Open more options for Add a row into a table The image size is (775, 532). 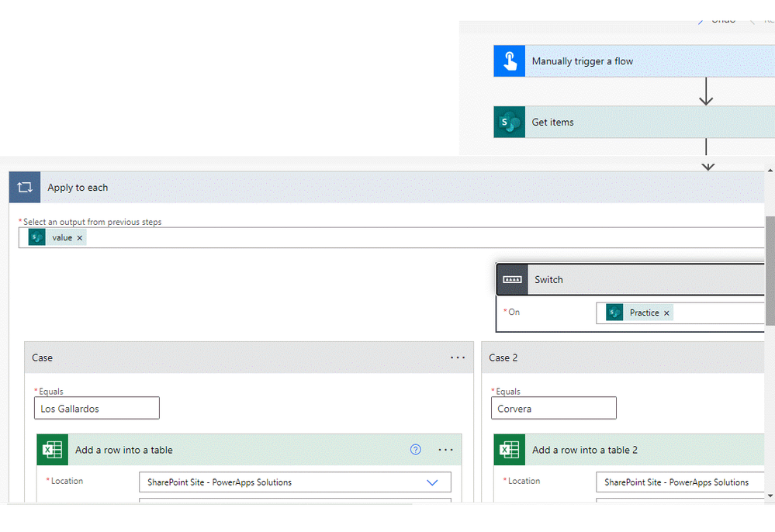[446, 450]
